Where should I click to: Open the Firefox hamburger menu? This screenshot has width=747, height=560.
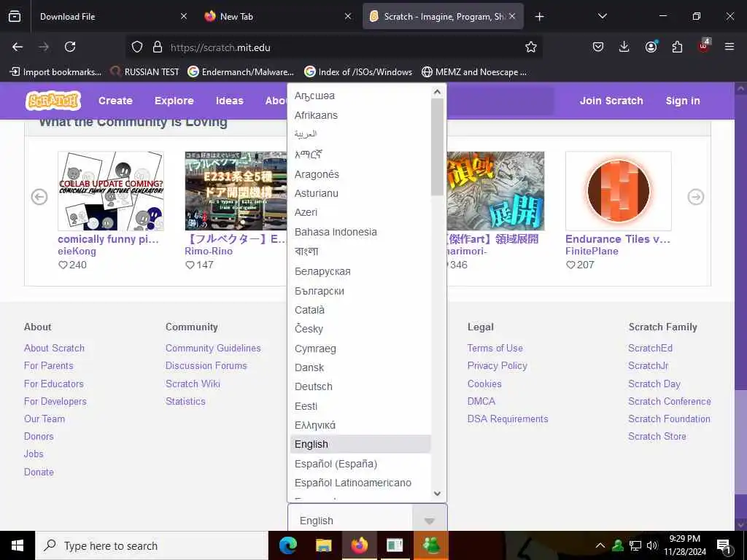[x=729, y=47]
